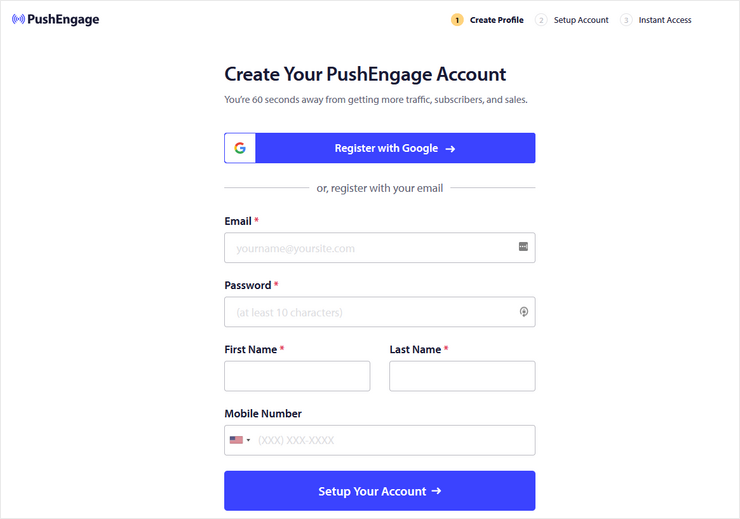
Task: Click the step 3 number badge
Action: click(626, 20)
